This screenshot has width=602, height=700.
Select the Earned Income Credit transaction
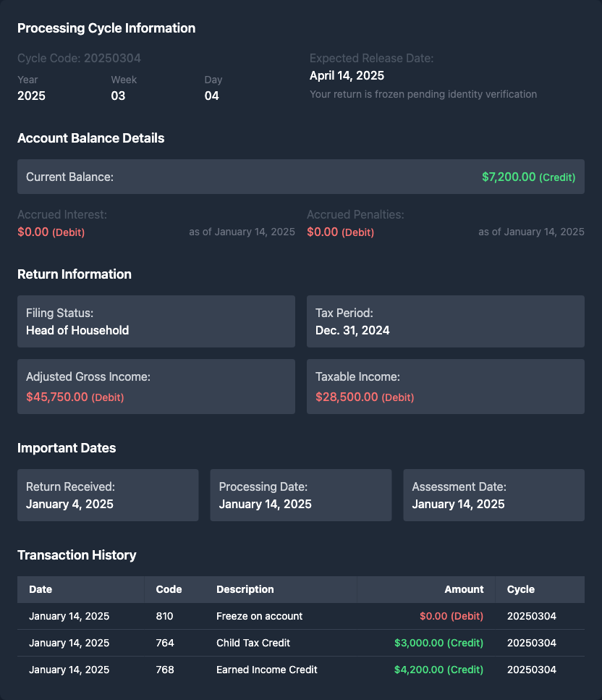coord(266,670)
